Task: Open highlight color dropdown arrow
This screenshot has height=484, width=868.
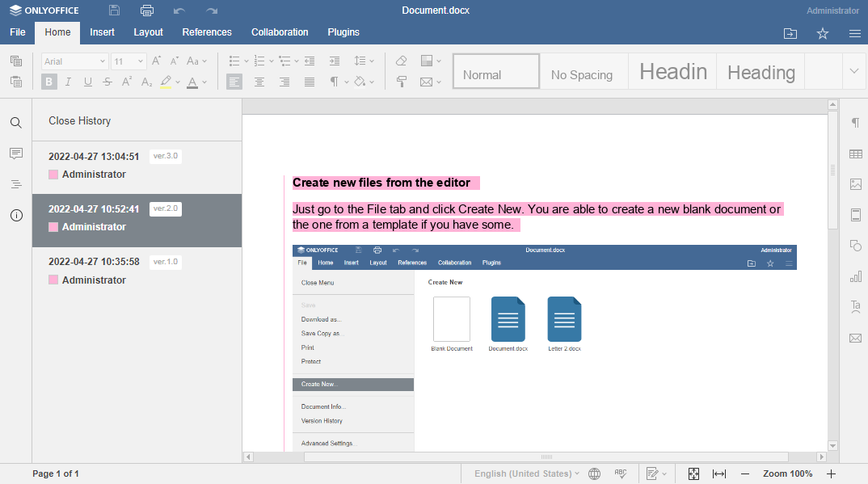Action: coord(178,82)
